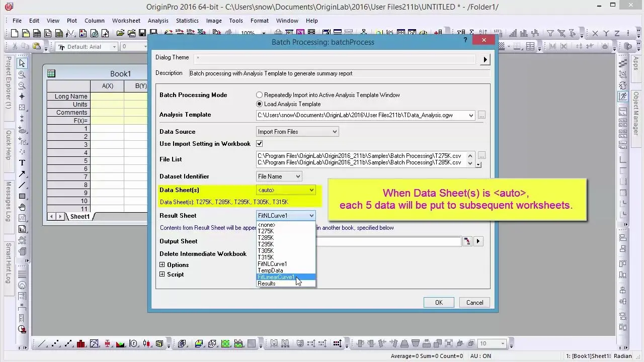The width and height of the screenshot is (644, 362).
Task: Click Output Sheet flyout arrow button
Action: (478, 241)
